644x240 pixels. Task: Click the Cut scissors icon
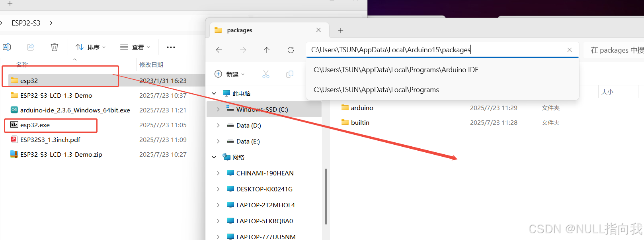click(x=266, y=74)
